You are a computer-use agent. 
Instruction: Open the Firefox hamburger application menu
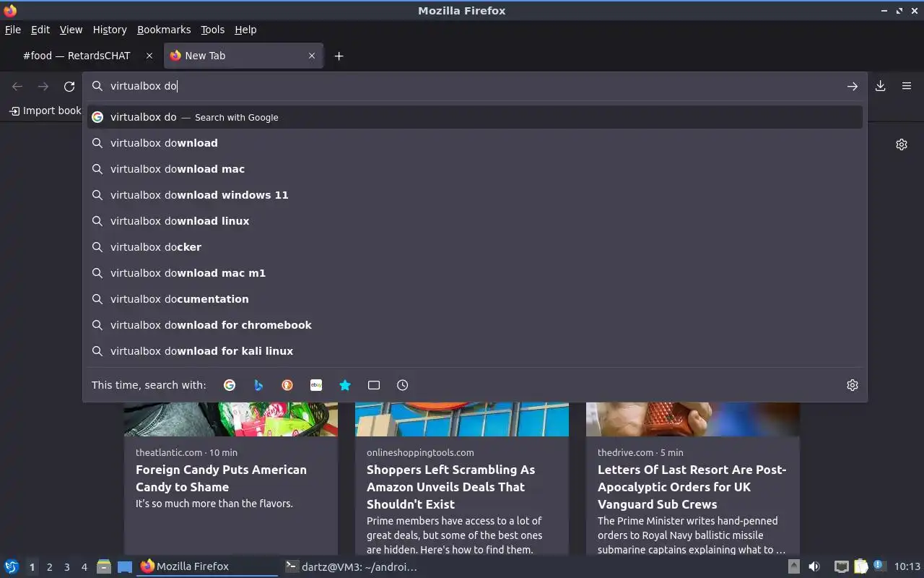[x=907, y=86]
